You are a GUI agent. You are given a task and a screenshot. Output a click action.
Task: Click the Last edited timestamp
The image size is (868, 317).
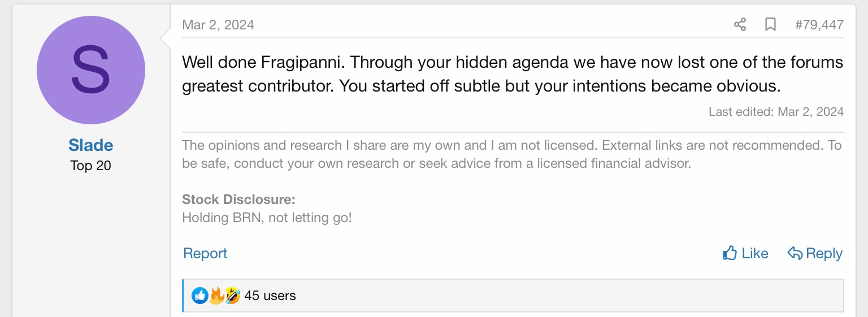tap(776, 112)
